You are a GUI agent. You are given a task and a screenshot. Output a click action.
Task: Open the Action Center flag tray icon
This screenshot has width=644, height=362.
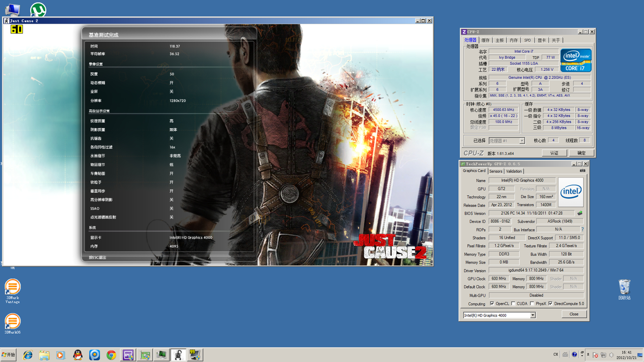click(x=596, y=355)
